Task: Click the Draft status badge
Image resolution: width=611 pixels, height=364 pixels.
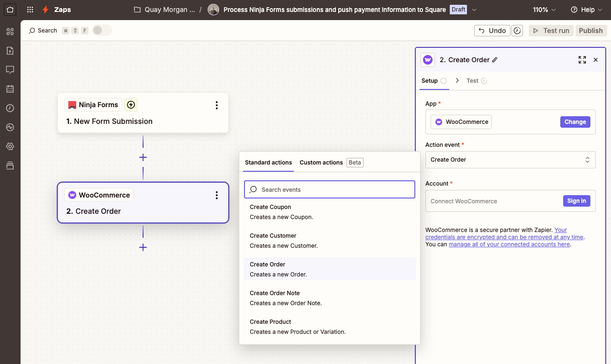Action: click(458, 10)
